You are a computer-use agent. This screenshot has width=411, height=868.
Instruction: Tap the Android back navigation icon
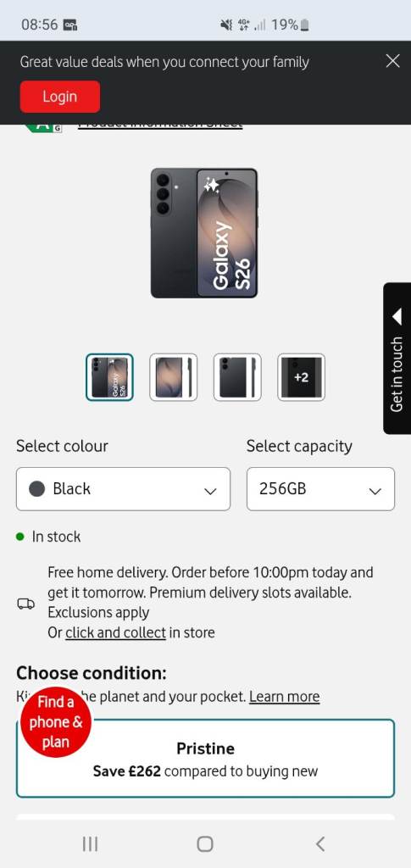(x=319, y=843)
